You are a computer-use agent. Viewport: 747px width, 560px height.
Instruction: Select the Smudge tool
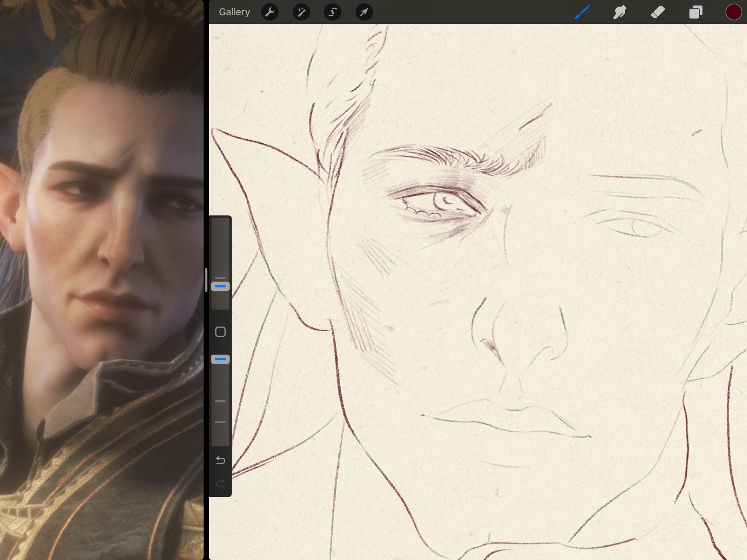[x=620, y=12]
